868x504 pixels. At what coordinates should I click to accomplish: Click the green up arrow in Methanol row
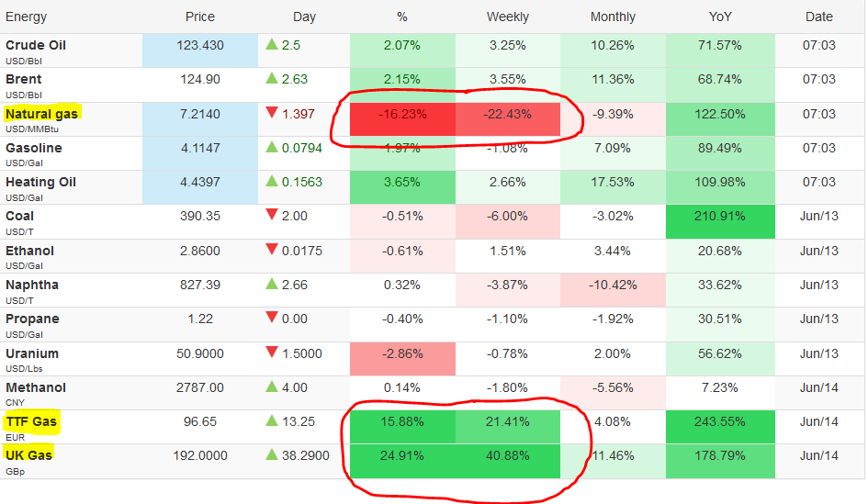pos(271,386)
